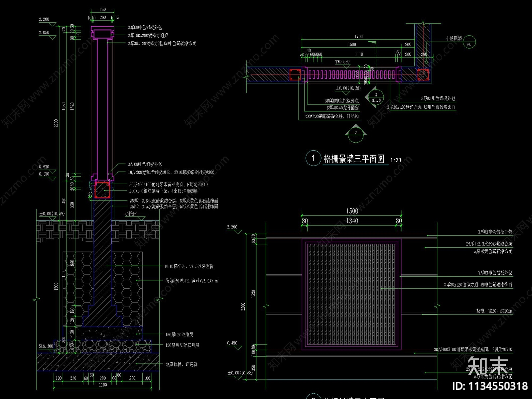Click the '0.450' level mark beside elevation
The height and width of the screenshot is (399, 532).
click(x=232, y=343)
